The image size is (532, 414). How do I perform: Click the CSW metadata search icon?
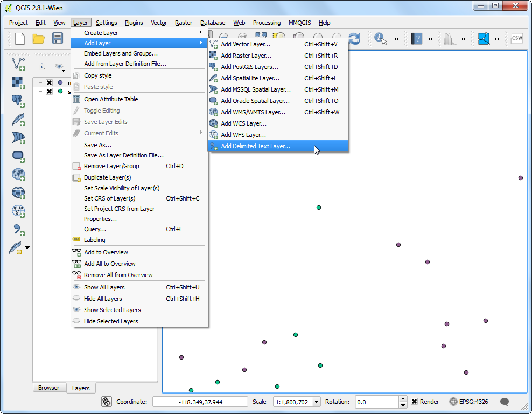click(x=517, y=38)
